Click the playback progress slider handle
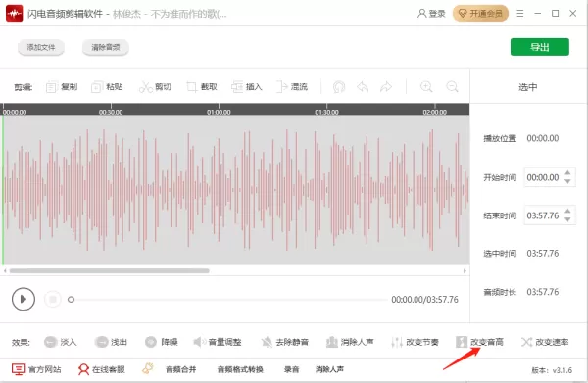Viewport: 588px width, 383px height. click(71, 300)
